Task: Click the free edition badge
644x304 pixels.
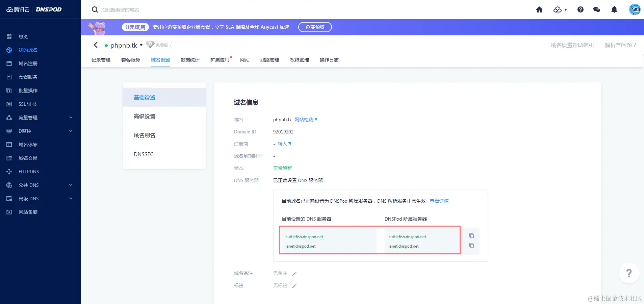Action: click(159, 45)
